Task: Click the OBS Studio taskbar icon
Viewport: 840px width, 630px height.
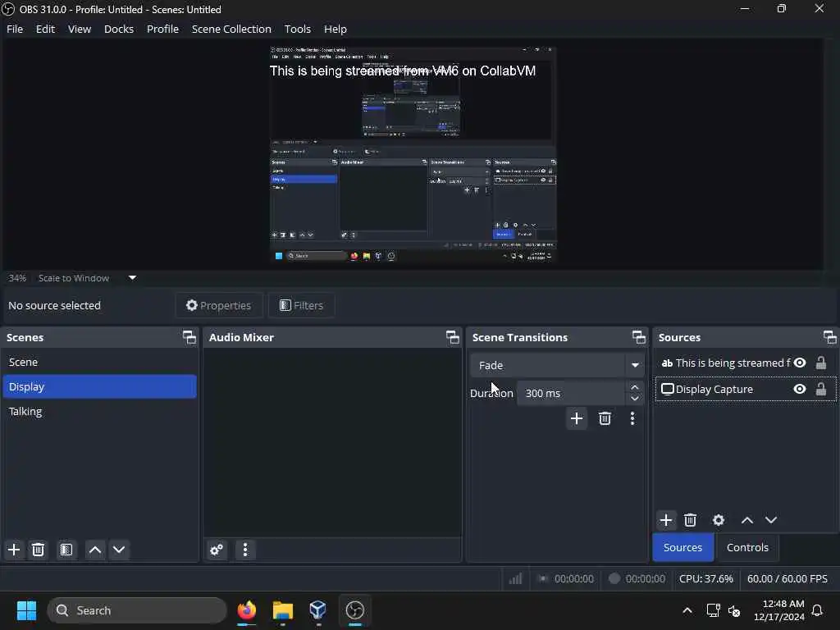Action: coord(354,610)
